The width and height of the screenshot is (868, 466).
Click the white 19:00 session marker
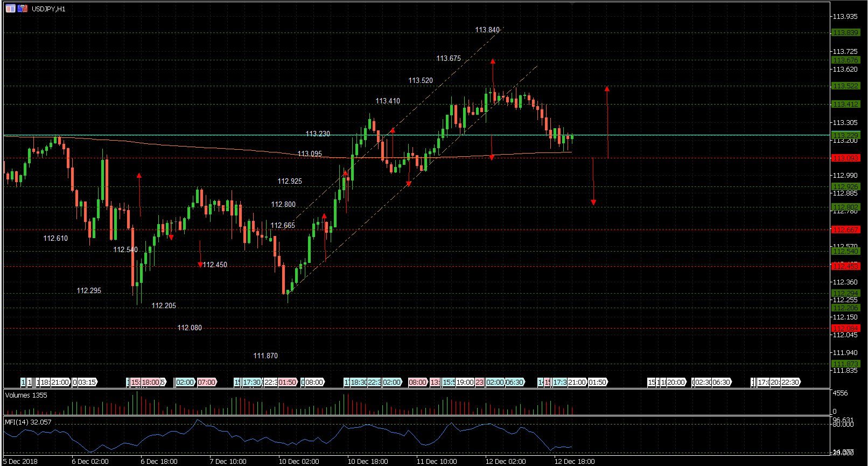tap(465, 382)
